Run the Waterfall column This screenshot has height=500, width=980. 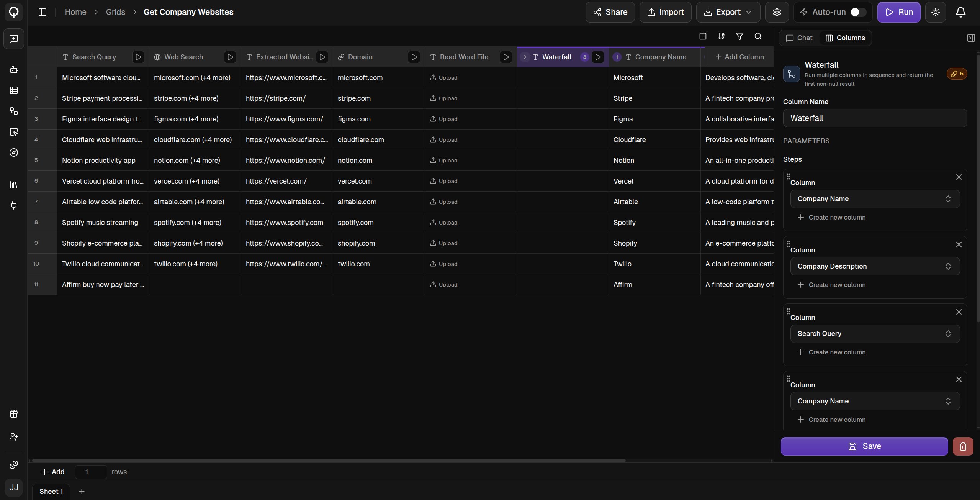(x=598, y=57)
